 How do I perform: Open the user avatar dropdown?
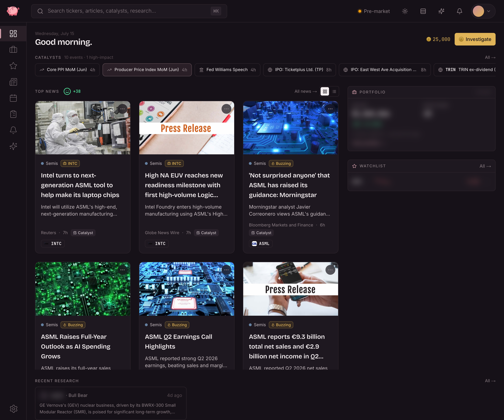point(483,11)
